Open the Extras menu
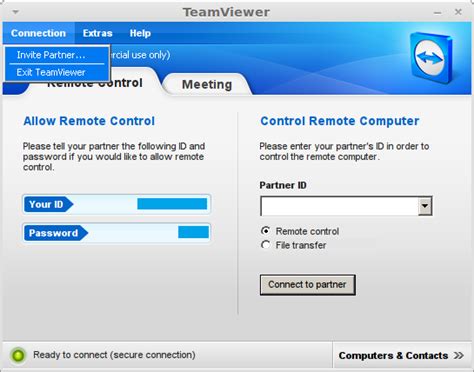 (x=98, y=33)
